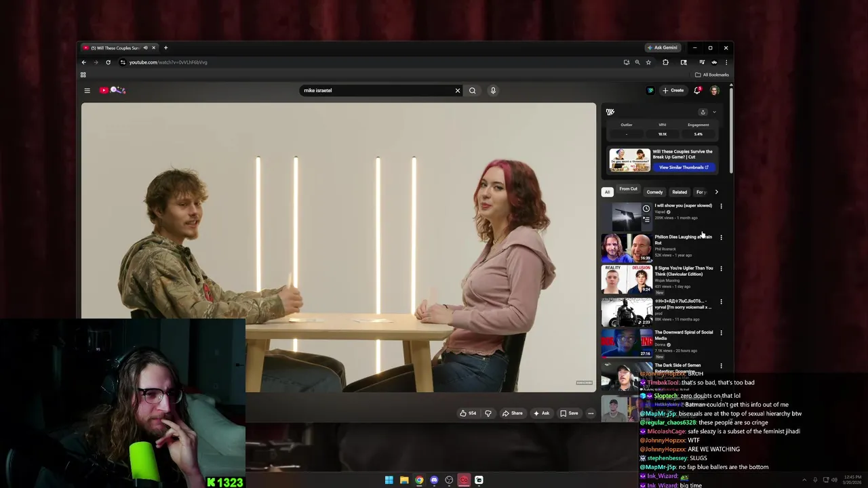
Task: Open YouTube notifications bell
Action: (697, 90)
